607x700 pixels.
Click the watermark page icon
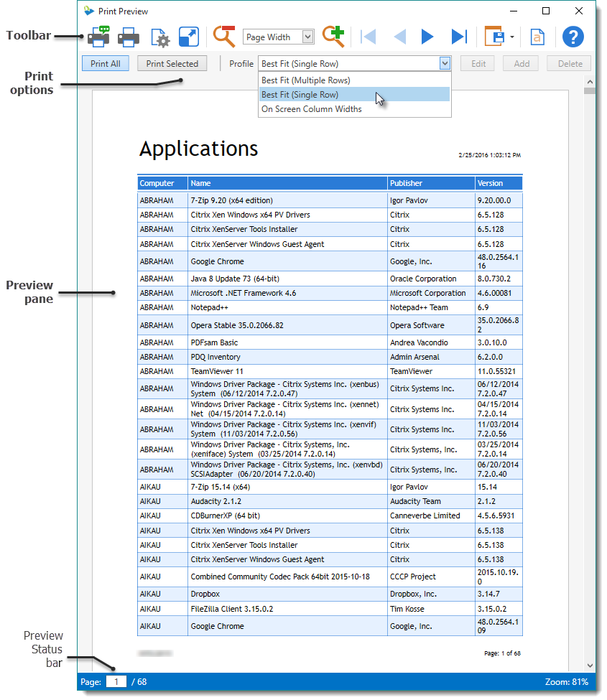pos(537,37)
